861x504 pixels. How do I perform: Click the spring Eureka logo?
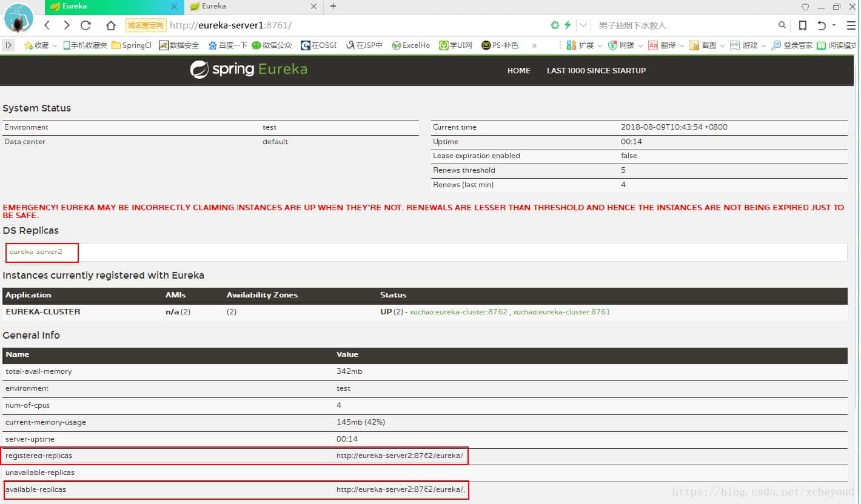coord(249,69)
